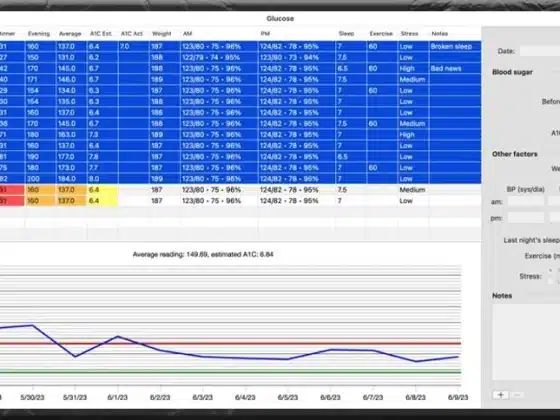Click the BP am systolic/diastolic field

click(525, 201)
